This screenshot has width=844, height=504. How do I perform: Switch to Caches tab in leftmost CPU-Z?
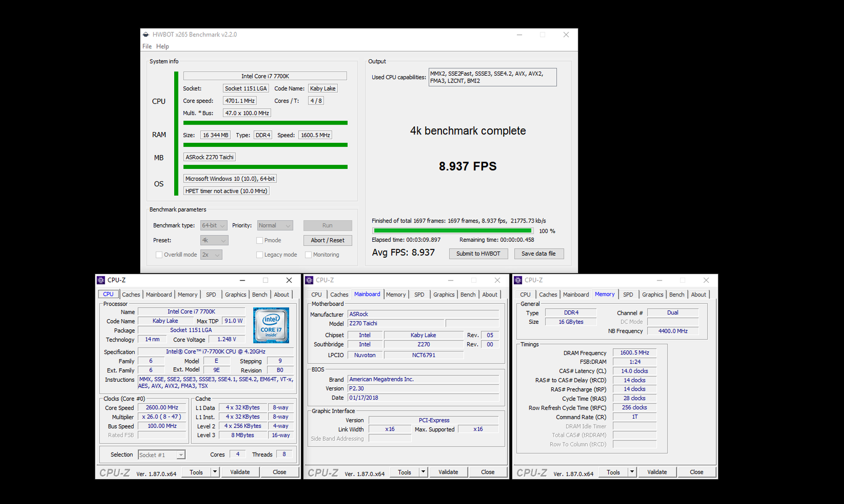131,294
